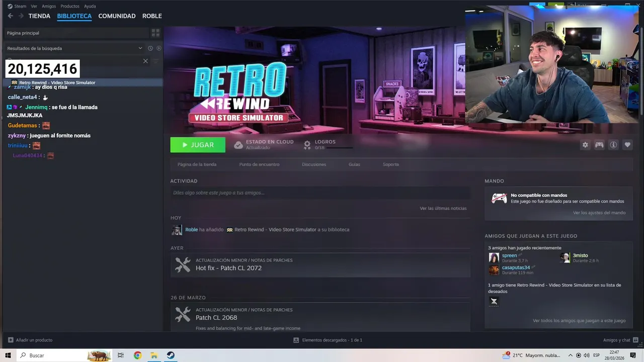Clear the library search box
Image resolution: width=644 pixels, height=362 pixels.
click(x=145, y=61)
